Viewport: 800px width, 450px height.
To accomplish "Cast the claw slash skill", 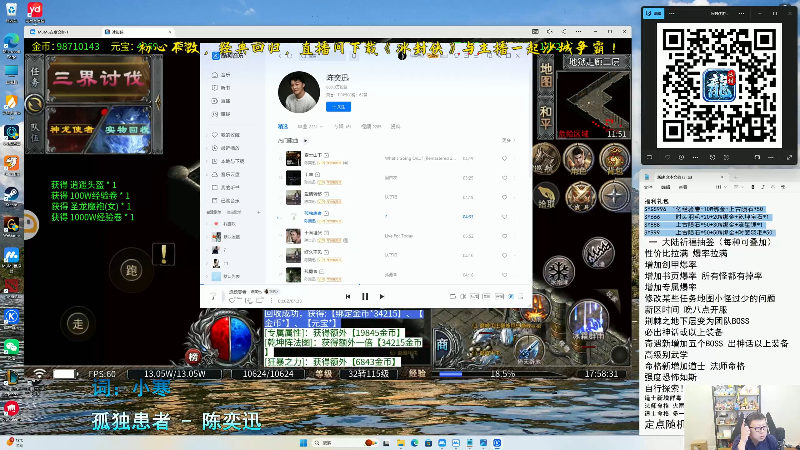I will (598, 253).
